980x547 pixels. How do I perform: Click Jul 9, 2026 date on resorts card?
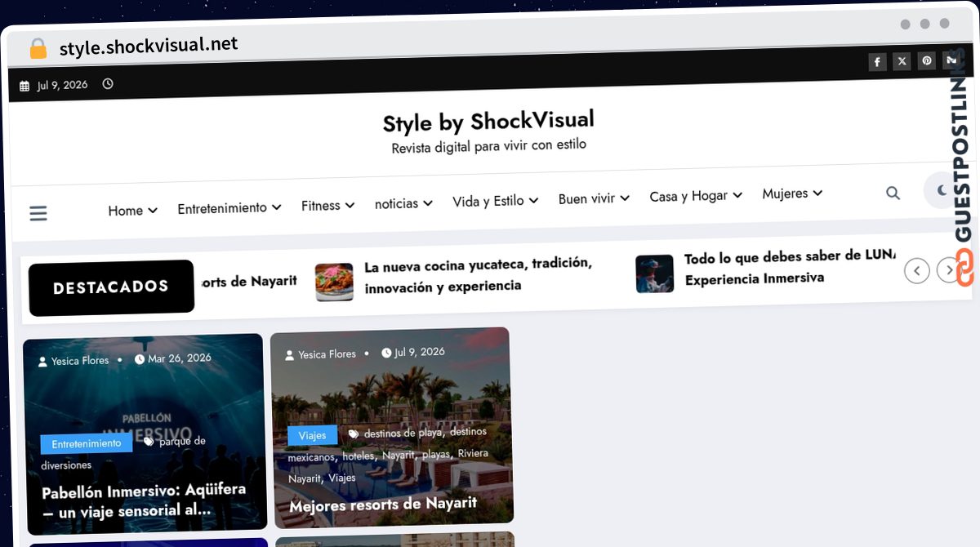[420, 352]
